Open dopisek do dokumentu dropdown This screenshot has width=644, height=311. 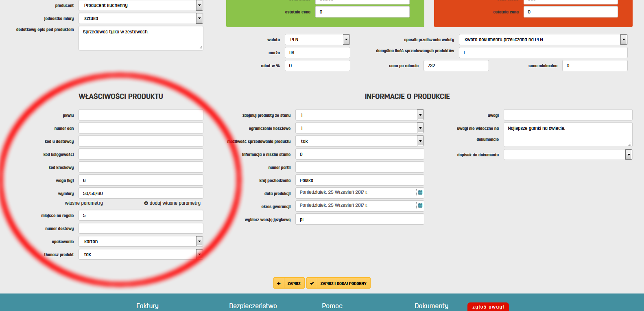[x=629, y=154]
